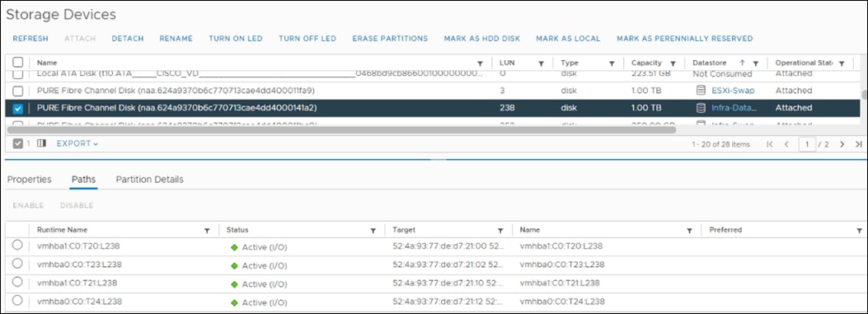
Task: Filter the Target column
Action: click(x=500, y=230)
